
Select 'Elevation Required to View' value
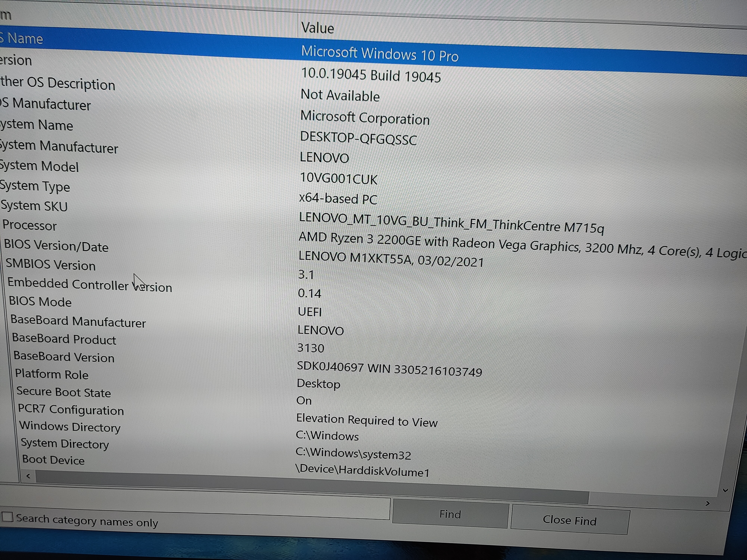click(x=367, y=421)
